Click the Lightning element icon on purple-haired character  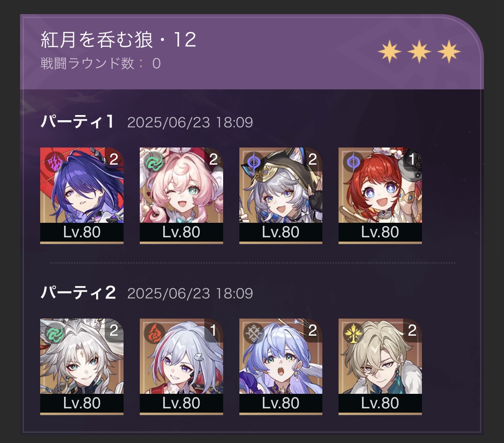[x=55, y=162]
